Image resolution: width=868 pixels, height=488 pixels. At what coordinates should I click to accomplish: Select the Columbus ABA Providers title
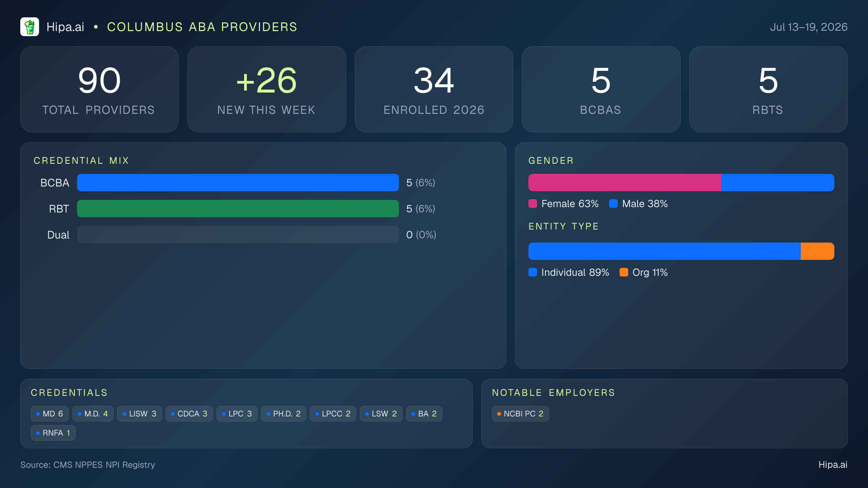pyautogui.click(x=202, y=27)
